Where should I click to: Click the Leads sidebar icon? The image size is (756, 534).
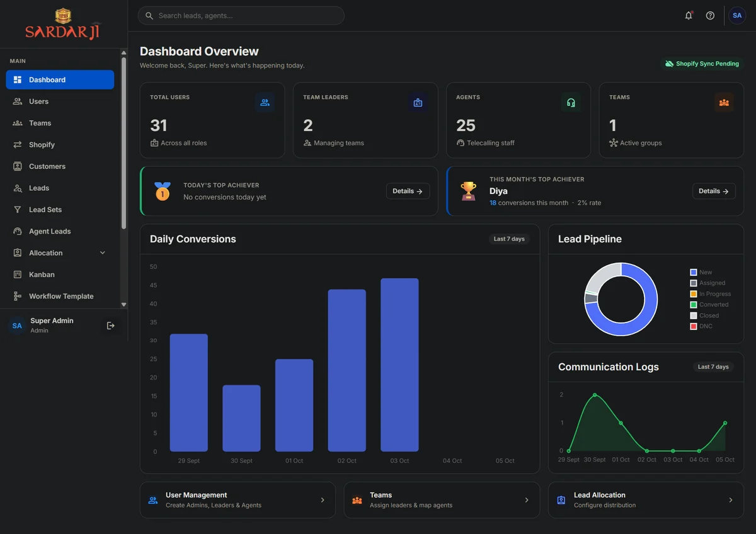pyautogui.click(x=18, y=188)
